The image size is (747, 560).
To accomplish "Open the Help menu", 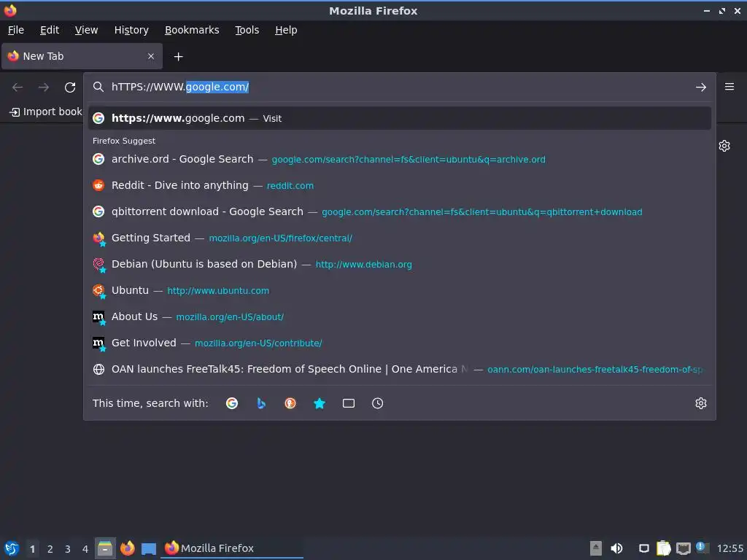I will [286, 30].
